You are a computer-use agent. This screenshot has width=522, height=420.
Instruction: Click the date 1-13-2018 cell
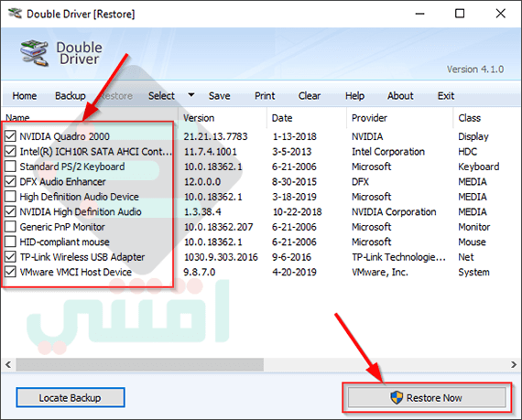click(294, 136)
